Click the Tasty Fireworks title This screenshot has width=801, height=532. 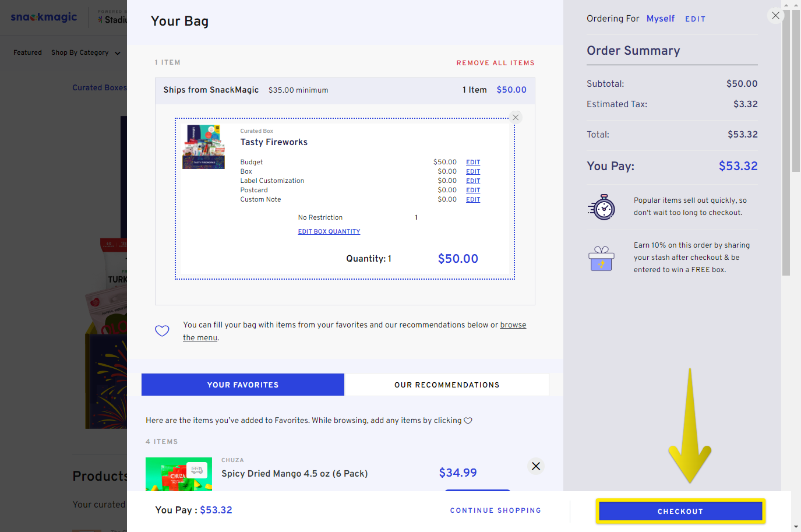coord(274,142)
